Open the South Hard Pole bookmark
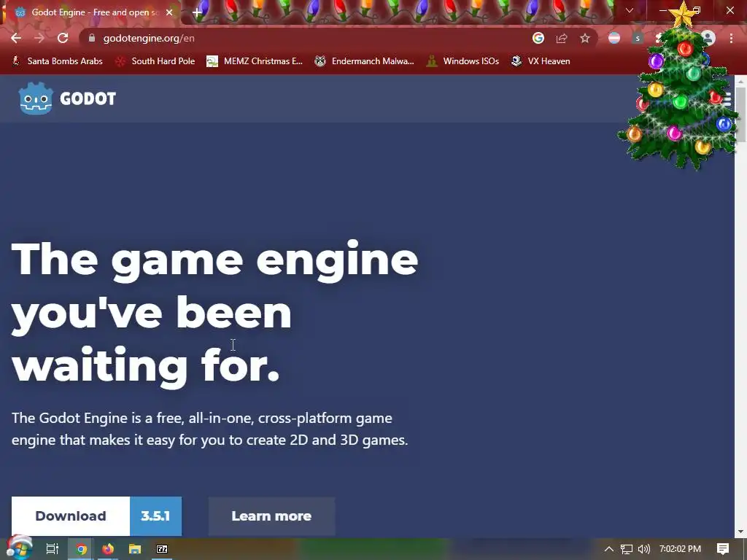The width and height of the screenshot is (747, 560). [156, 61]
